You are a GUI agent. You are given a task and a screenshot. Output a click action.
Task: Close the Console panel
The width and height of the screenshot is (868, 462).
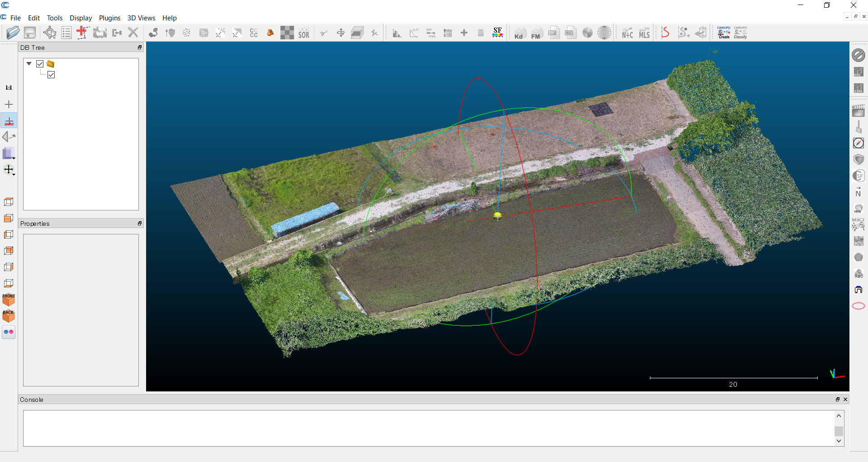[845, 400]
